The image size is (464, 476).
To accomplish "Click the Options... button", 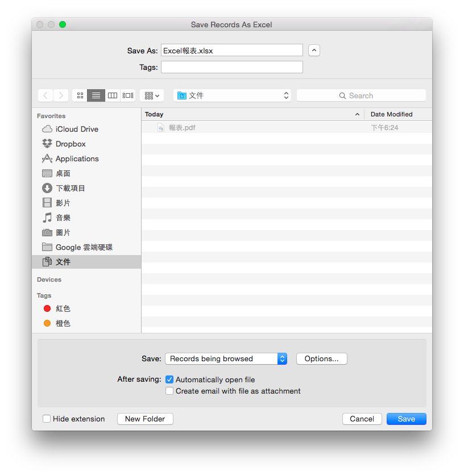I will point(321,359).
